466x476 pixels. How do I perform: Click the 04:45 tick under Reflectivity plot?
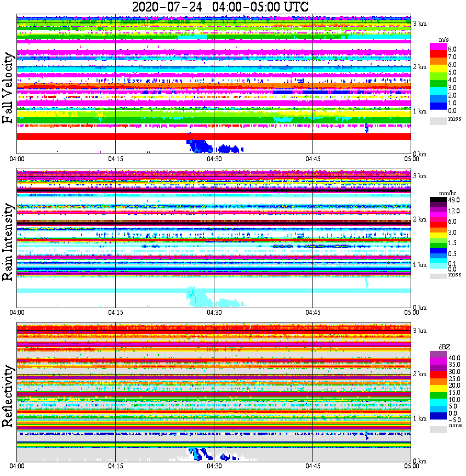313,466
